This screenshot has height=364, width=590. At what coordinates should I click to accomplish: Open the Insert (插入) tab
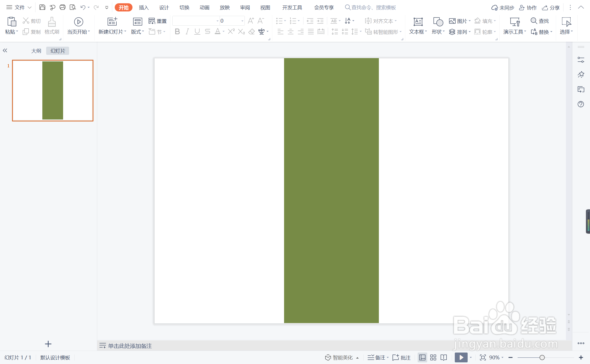pos(144,8)
